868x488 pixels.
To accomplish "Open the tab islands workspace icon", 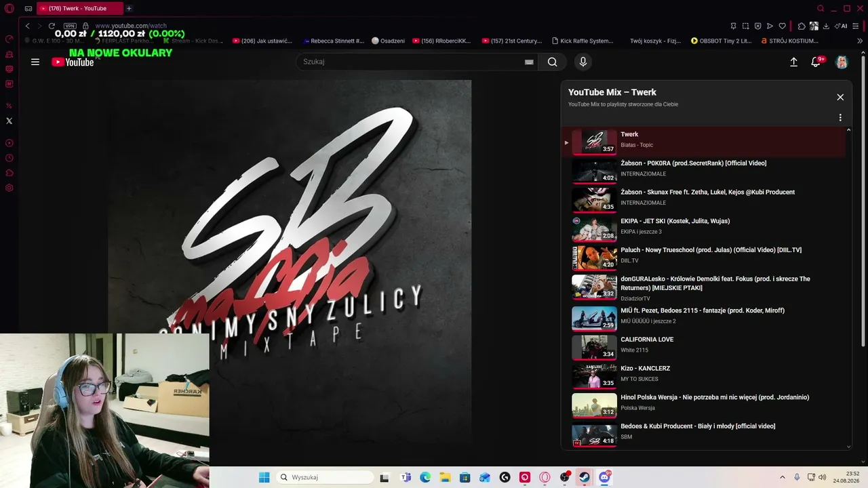I will pyautogui.click(x=28, y=9).
